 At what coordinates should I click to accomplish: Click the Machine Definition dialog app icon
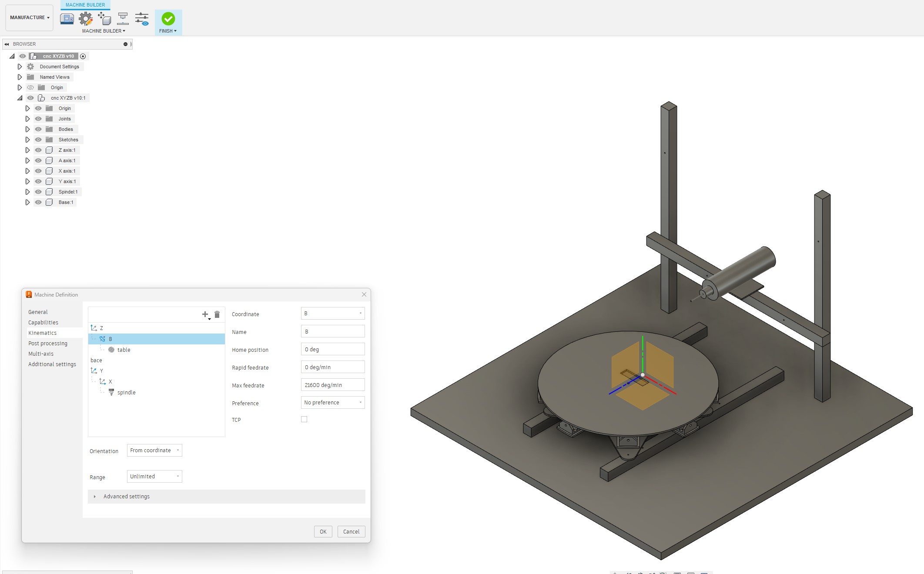click(x=29, y=294)
